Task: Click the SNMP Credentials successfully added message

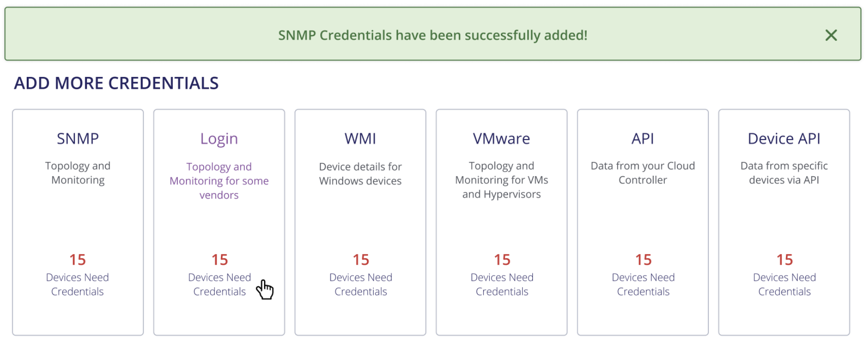Action: [x=433, y=35]
